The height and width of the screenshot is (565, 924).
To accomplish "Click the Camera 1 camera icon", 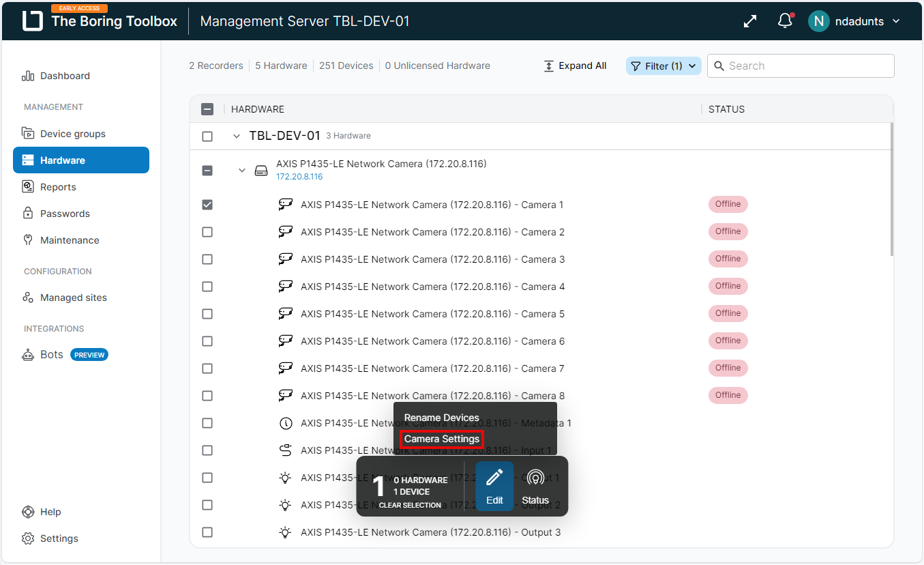I will 286,204.
